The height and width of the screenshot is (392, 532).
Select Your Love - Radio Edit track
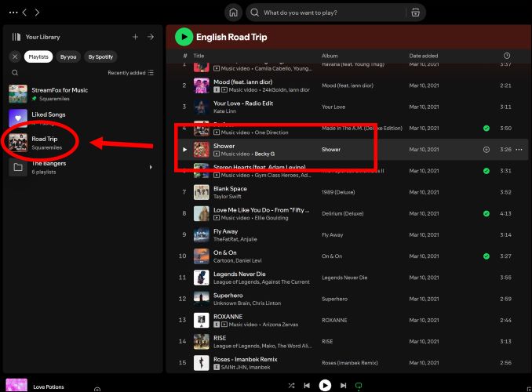243,103
